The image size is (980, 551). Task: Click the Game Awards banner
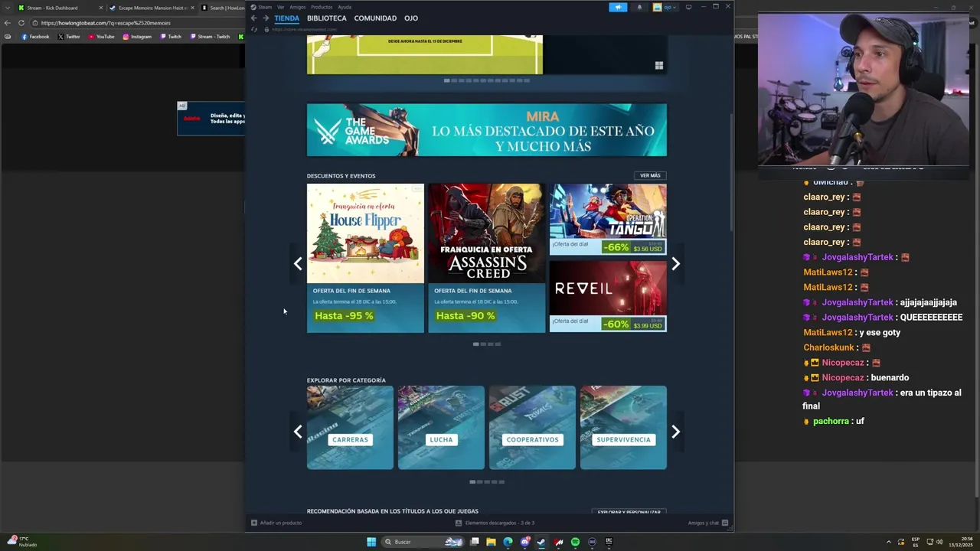(487, 130)
